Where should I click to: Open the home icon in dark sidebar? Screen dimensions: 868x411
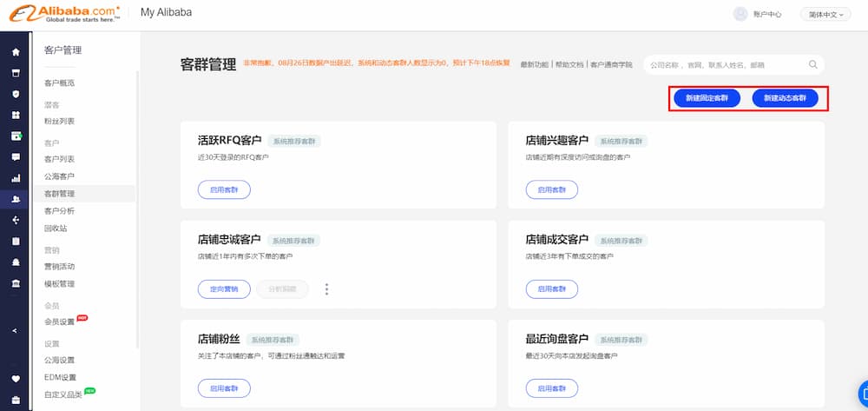pos(16,52)
